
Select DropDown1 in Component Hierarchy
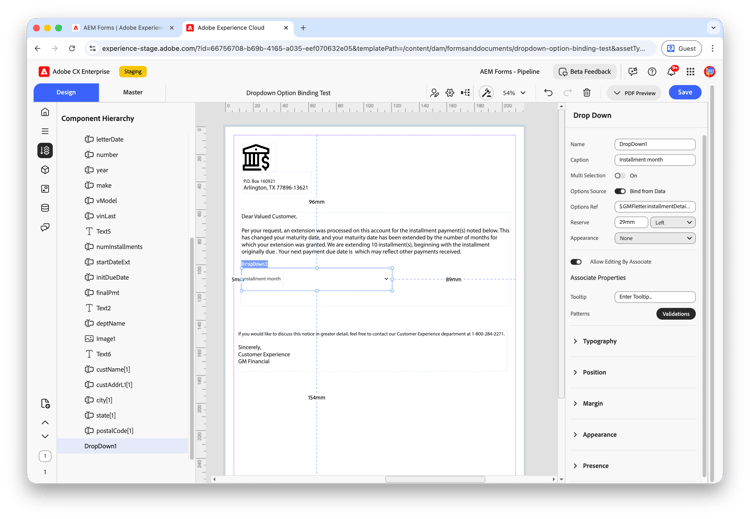pos(123,446)
